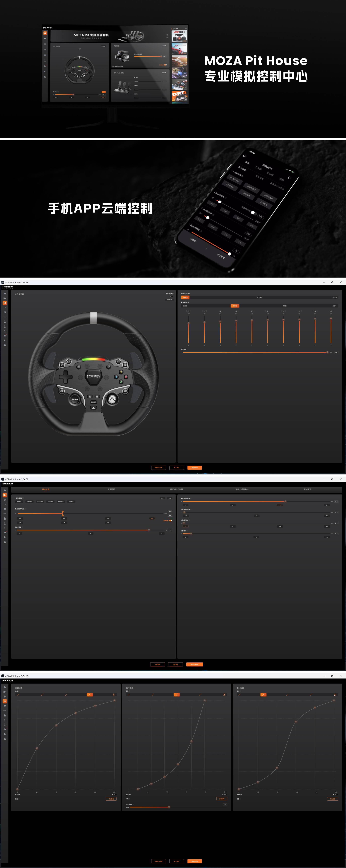Open Home icon in base settings window sidebar
The width and height of the screenshot is (346, 868).
[x=5, y=490]
